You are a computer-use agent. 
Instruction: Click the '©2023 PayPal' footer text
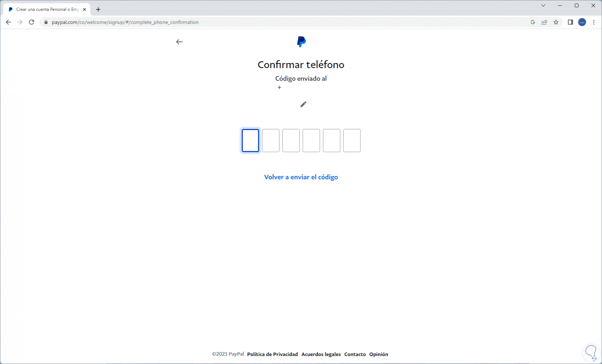(x=228, y=354)
